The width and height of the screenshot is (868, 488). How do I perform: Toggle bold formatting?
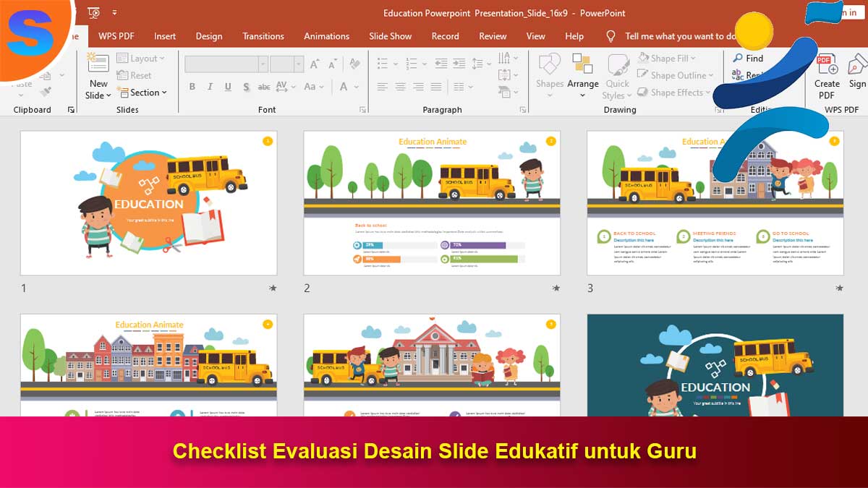(x=192, y=87)
